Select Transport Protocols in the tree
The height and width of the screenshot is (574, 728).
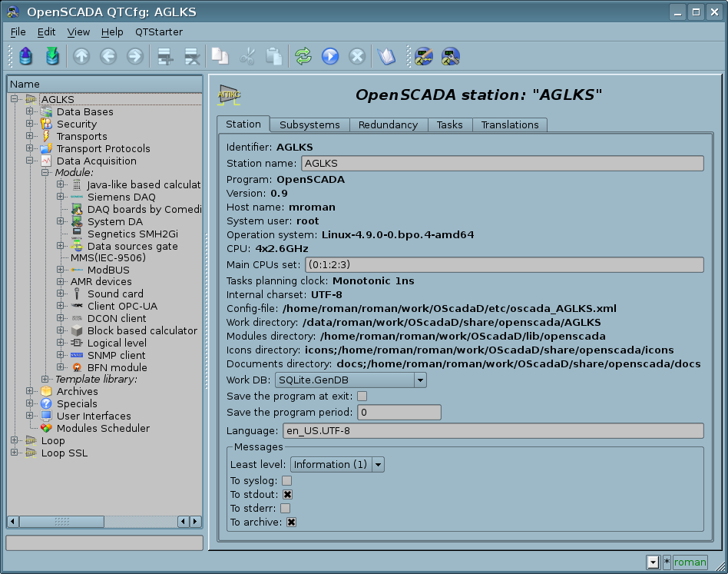pyautogui.click(x=104, y=148)
